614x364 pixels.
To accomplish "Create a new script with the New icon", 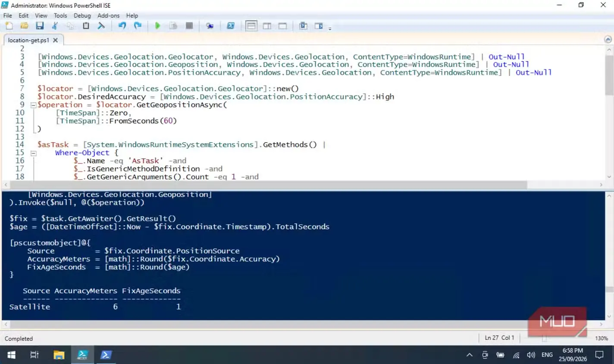I will [9, 26].
